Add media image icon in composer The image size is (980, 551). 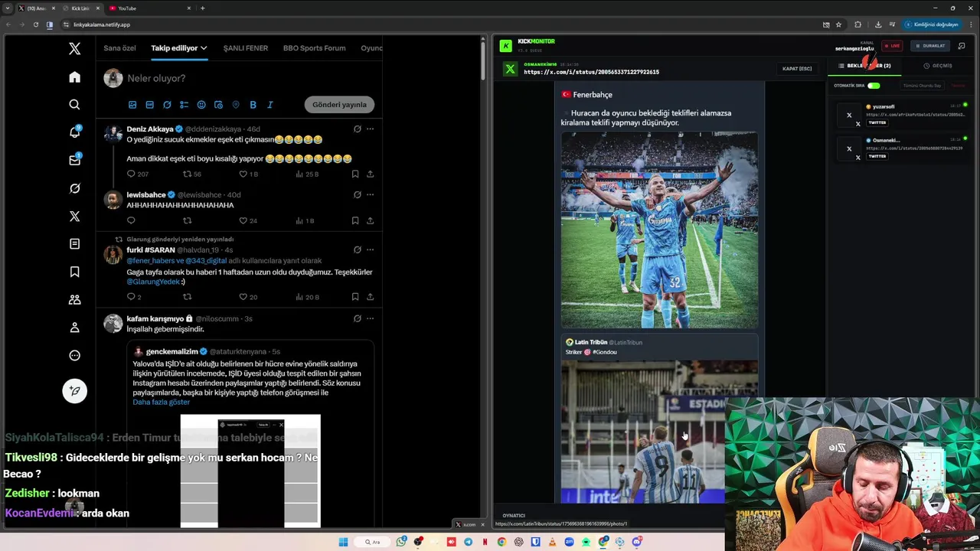[132, 105]
